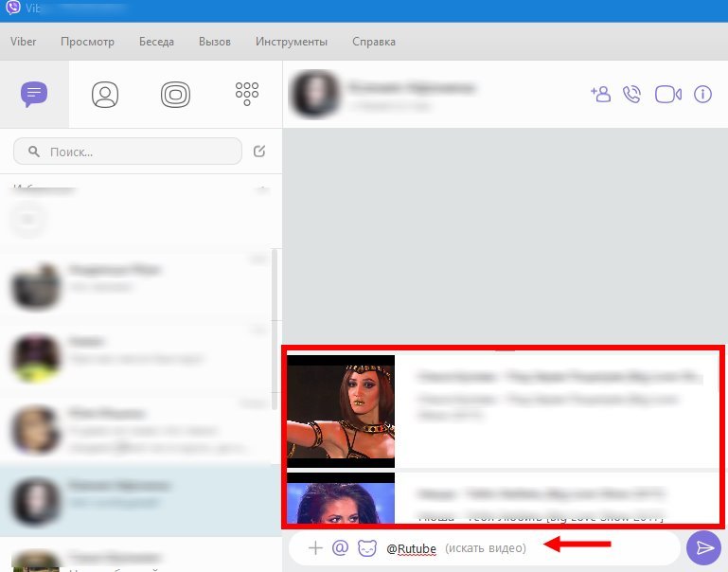
Task: Click the Поиск search field
Action: [128, 152]
